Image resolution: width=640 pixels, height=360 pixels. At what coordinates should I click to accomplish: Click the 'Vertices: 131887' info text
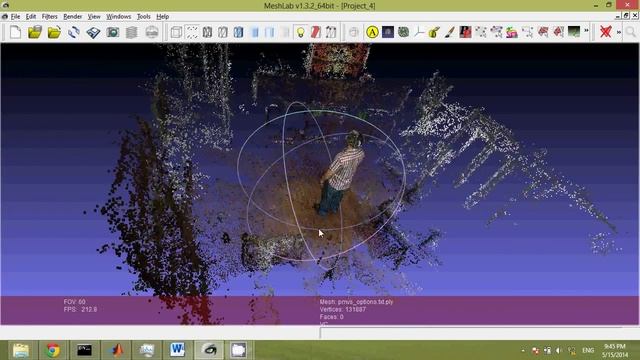tap(342, 309)
